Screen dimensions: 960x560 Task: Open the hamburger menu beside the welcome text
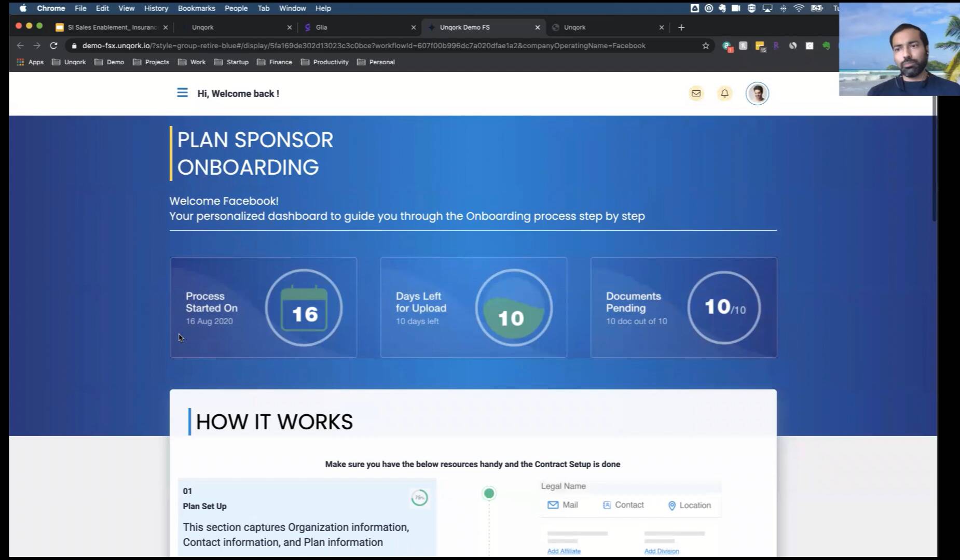pyautogui.click(x=182, y=93)
